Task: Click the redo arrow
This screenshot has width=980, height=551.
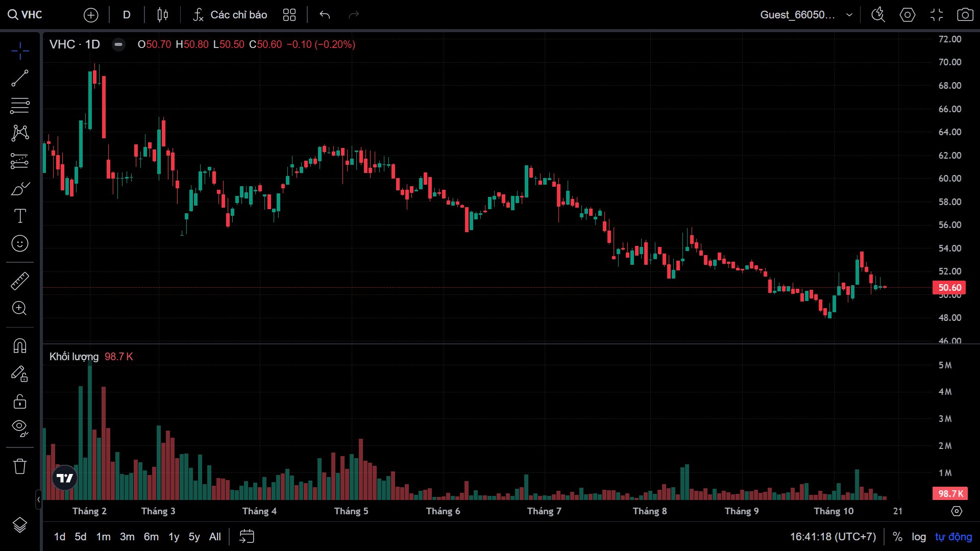Action: [354, 15]
